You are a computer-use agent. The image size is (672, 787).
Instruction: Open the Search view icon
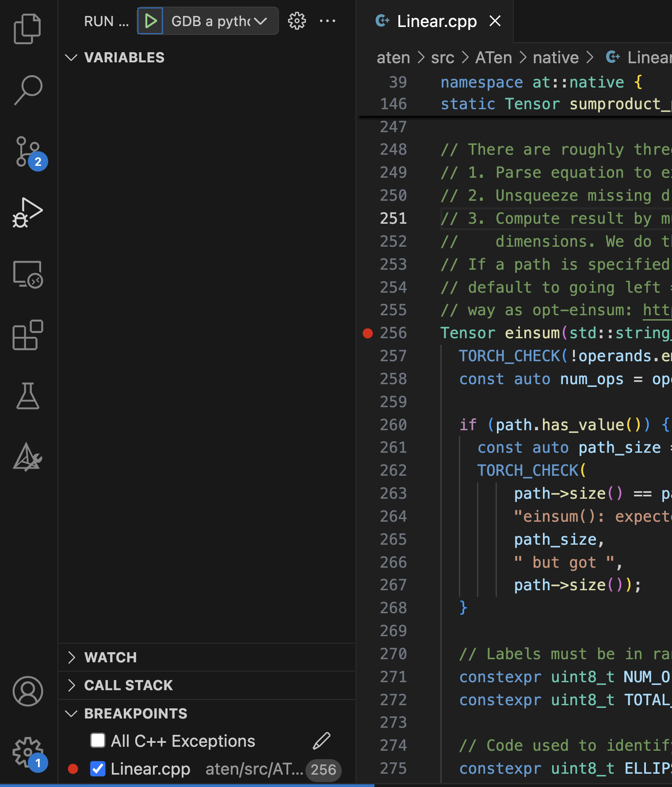coord(27,90)
